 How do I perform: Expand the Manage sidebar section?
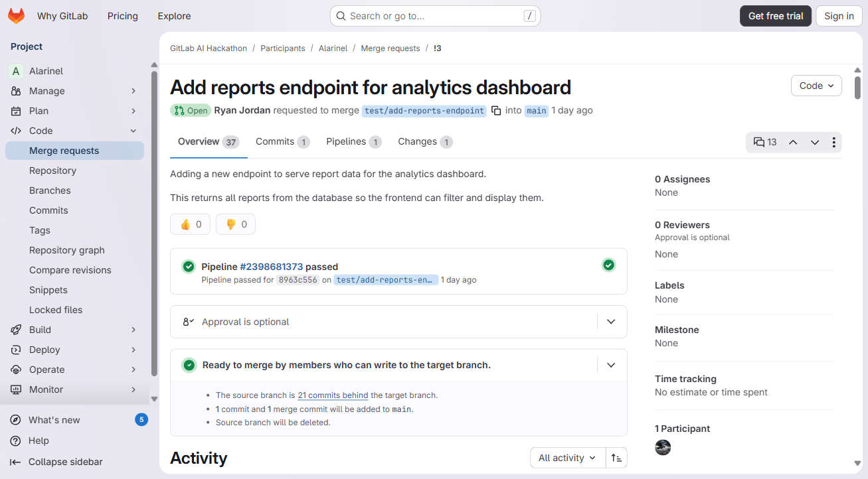(133, 91)
